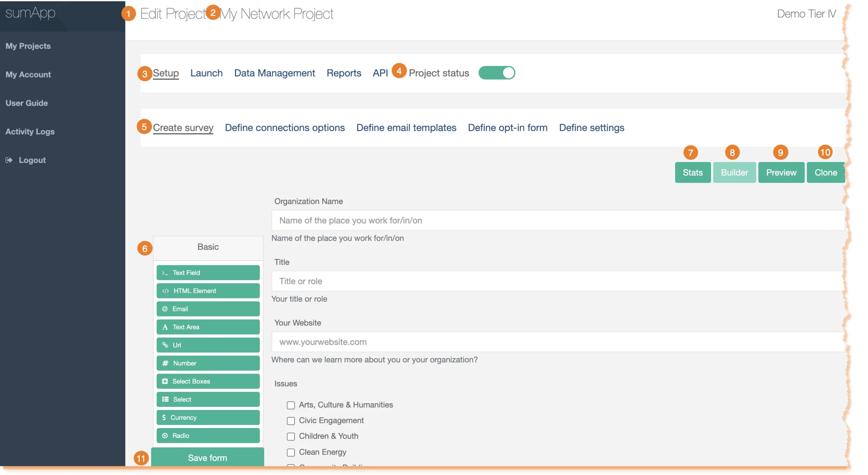Image resolution: width=868 pixels, height=475 pixels.
Task: Click the Issues field label
Action: click(285, 384)
